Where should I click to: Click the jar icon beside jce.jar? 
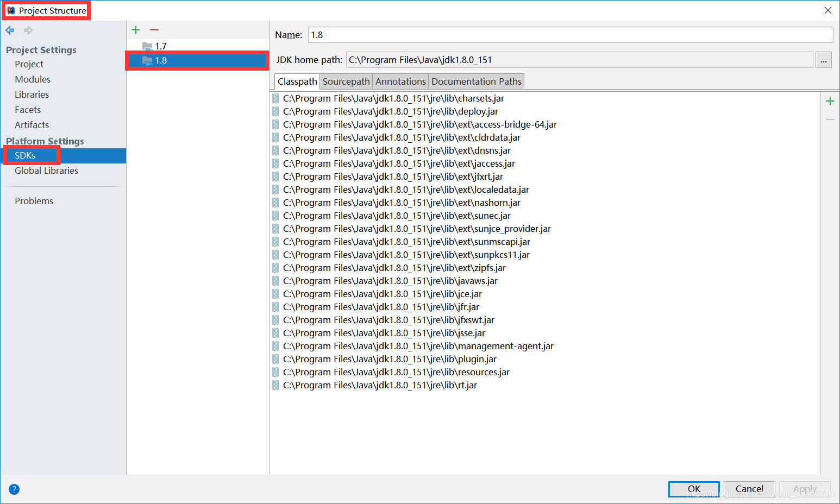point(275,294)
